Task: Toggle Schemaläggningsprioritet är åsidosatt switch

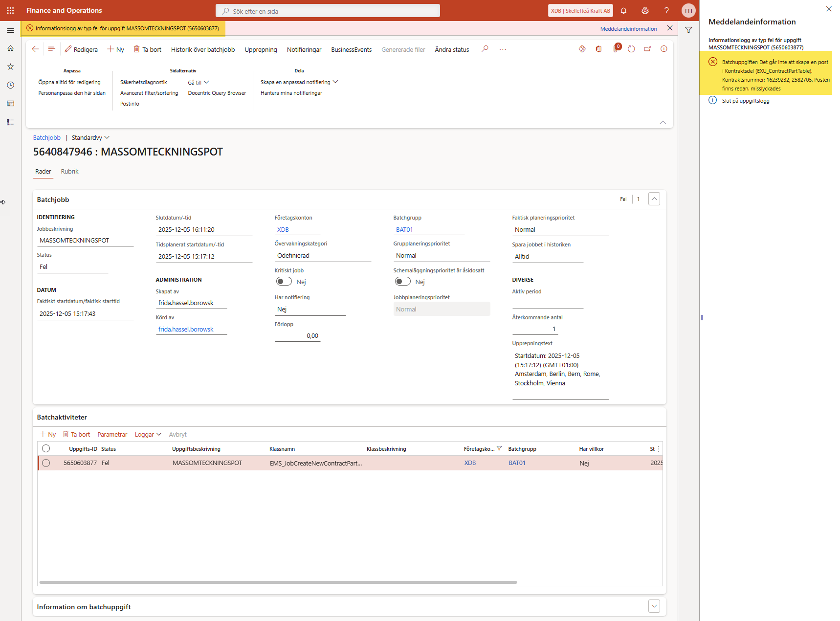Action: pyautogui.click(x=402, y=281)
